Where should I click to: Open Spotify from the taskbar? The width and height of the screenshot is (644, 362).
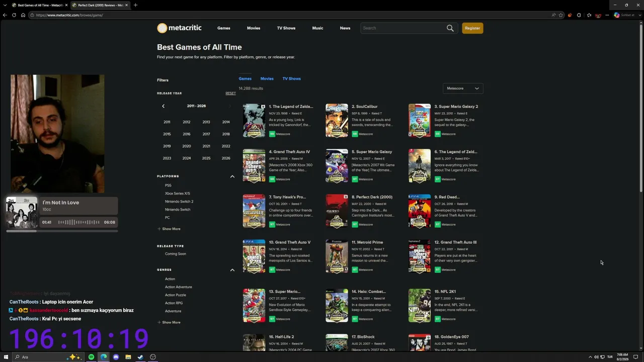click(91, 357)
